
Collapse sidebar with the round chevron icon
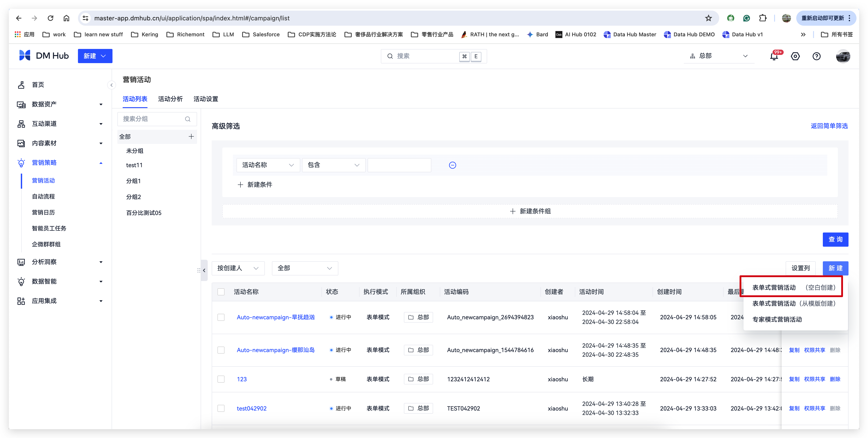pos(112,85)
